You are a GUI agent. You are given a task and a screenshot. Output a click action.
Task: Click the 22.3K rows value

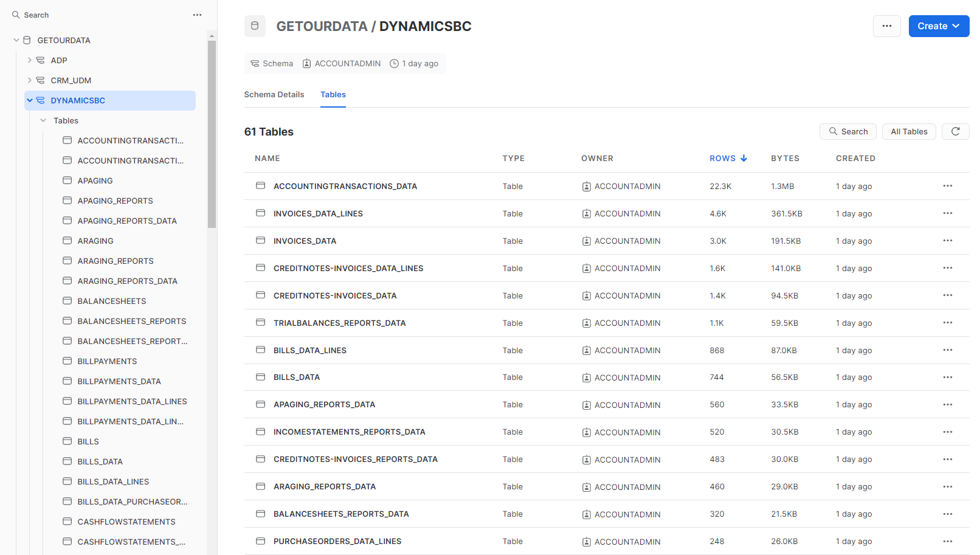(720, 186)
